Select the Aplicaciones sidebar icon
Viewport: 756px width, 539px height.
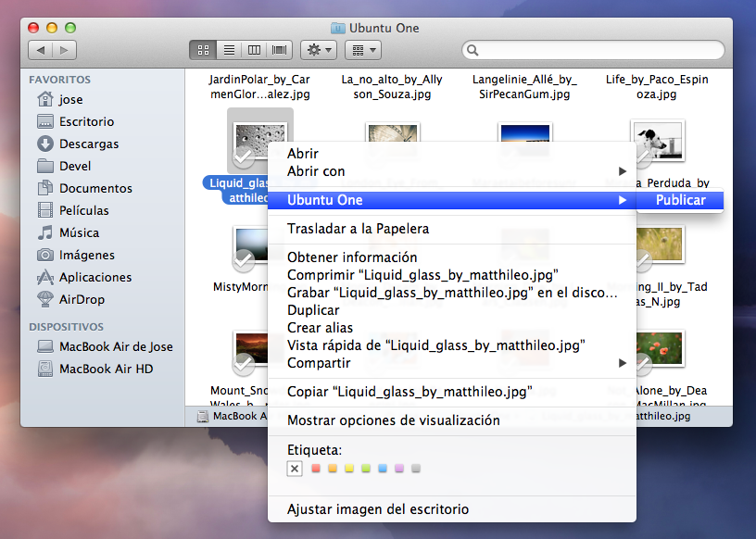coord(45,277)
